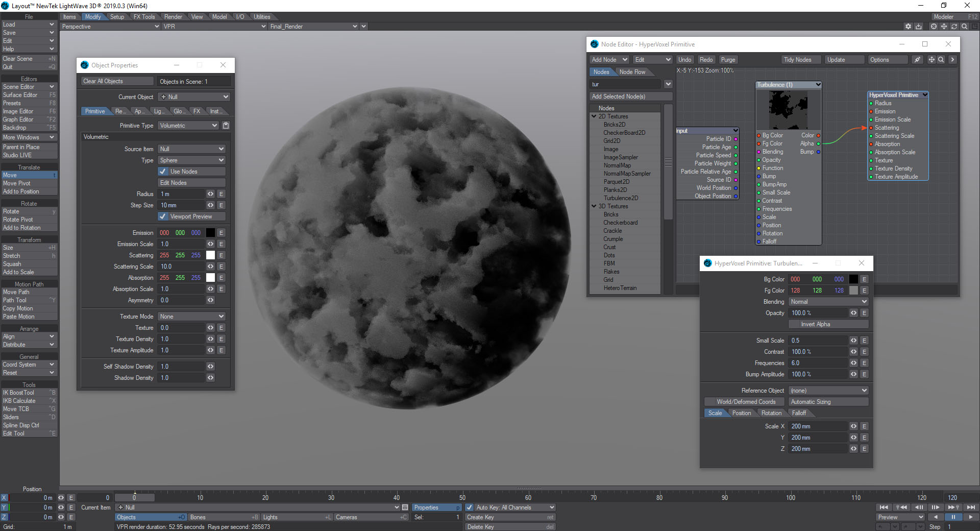Collapse the 3D Textures tree section

click(594, 206)
